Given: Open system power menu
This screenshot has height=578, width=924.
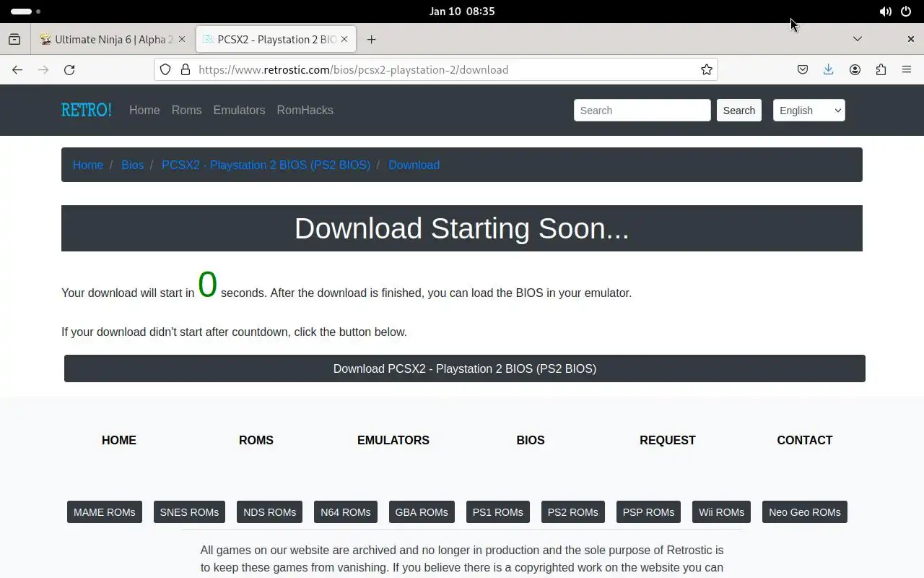Looking at the screenshot, I should 906,12.
